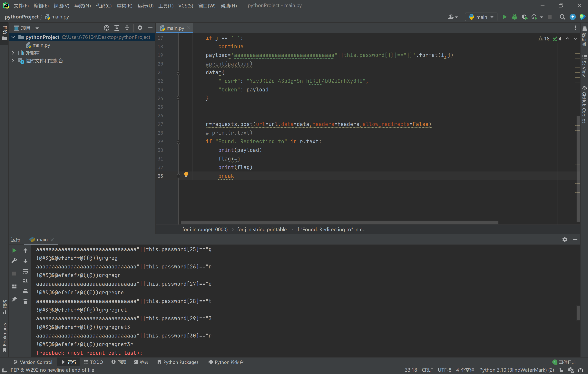Open Project panel settings gear
Image resolution: width=588 pixels, height=374 pixels.
140,28
